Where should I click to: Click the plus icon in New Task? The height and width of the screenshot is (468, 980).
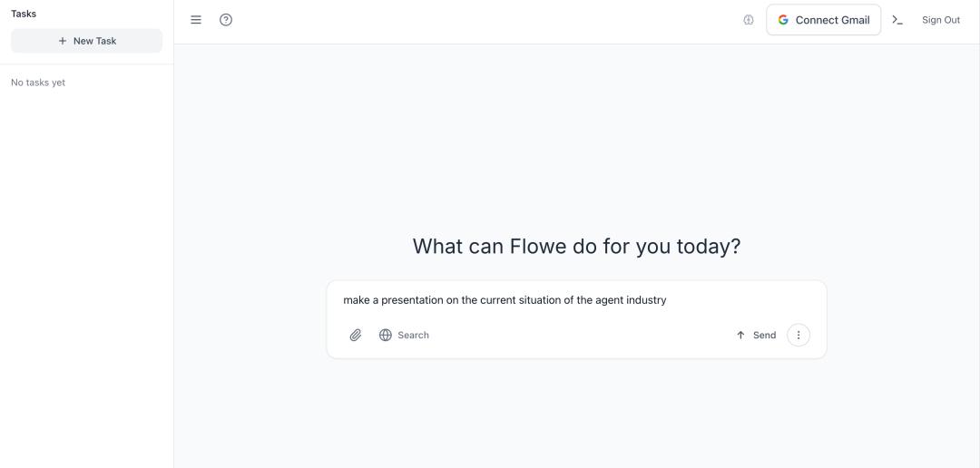pyautogui.click(x=63, y=41)
